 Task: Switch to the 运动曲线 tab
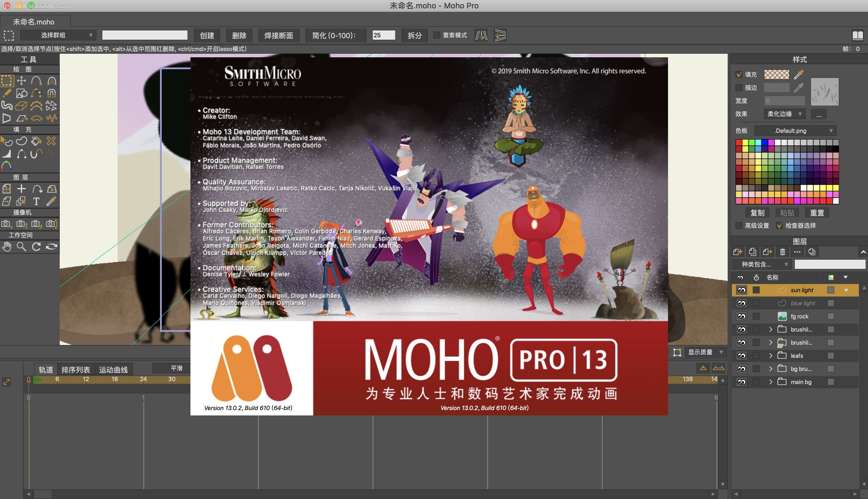(x=113, y=370)
